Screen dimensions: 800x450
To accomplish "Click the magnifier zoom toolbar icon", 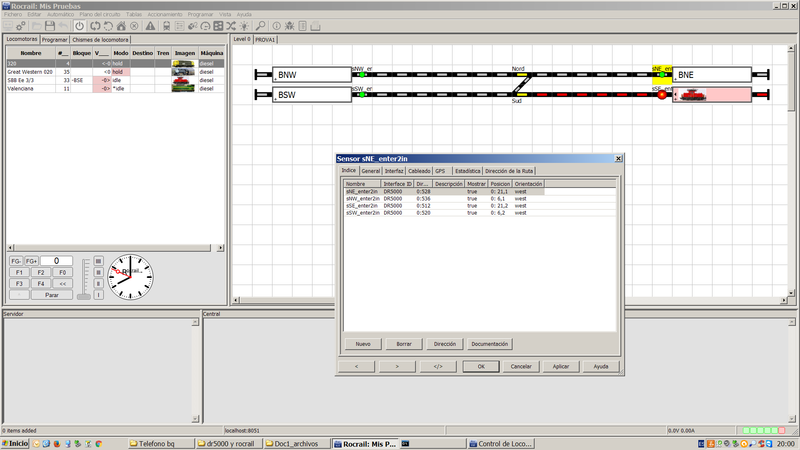I will (260, 26).
